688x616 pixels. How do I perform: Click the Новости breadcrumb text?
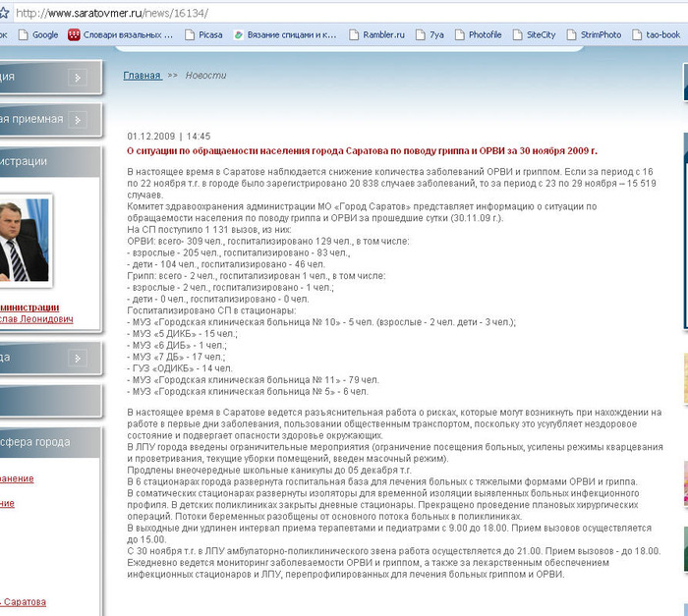205,76
